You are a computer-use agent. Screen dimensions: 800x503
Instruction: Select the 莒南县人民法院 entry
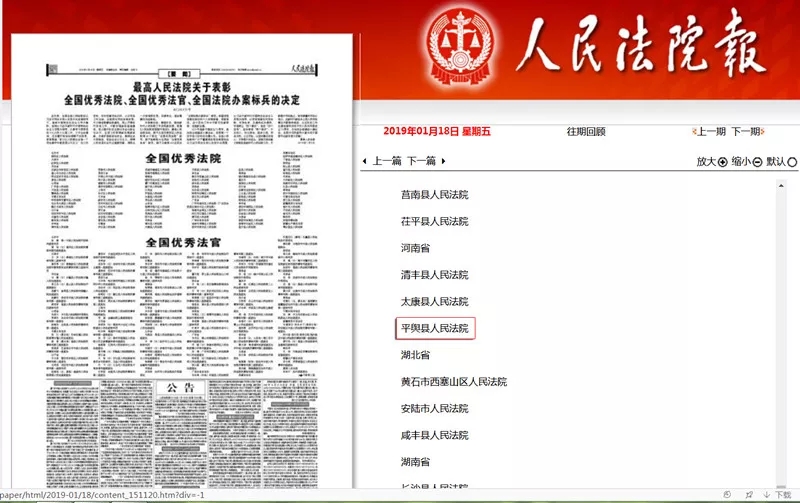[x=434, y=194]
